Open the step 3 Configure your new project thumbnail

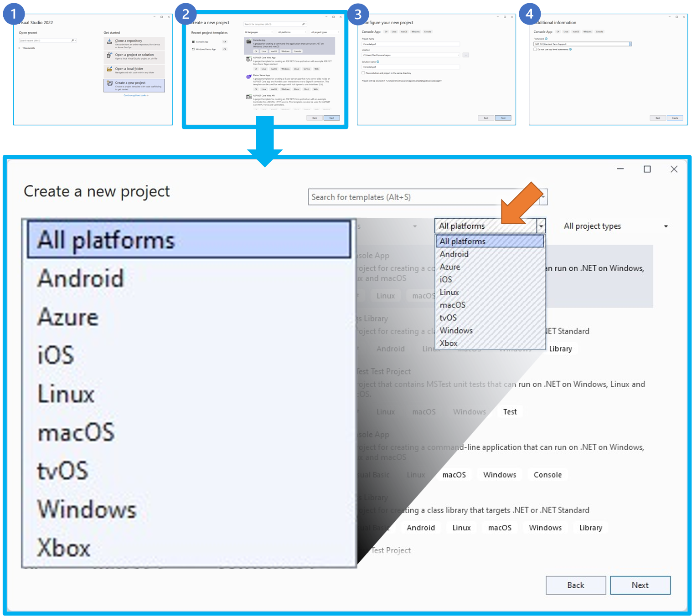tap(436, 69)
